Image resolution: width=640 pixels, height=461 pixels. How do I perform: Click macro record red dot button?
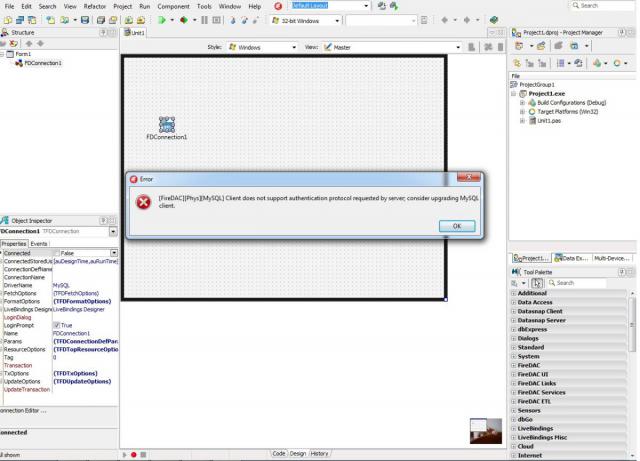pos(133,454)
